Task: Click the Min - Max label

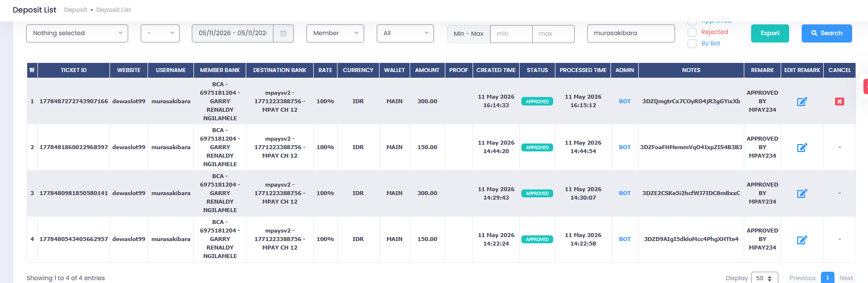Action: (x=469, y=33)
